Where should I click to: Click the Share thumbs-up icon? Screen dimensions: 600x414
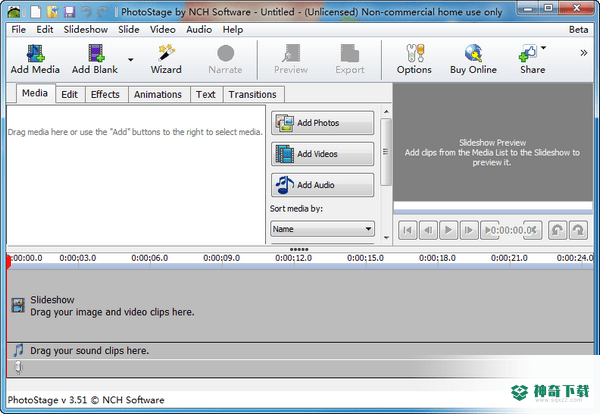[528, 53]
